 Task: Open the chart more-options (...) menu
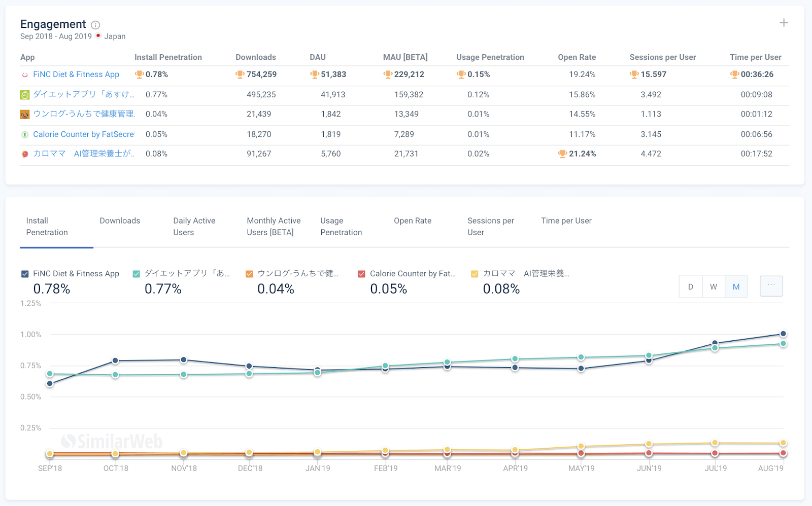click(x=771, y=286)
